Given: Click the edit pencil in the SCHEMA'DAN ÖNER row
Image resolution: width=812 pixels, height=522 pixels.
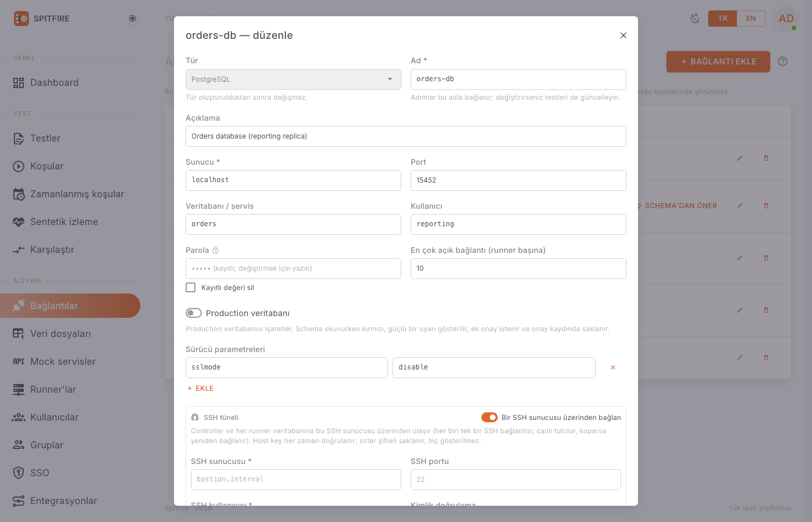Looking at the screenshot, I should pos(739,206).
